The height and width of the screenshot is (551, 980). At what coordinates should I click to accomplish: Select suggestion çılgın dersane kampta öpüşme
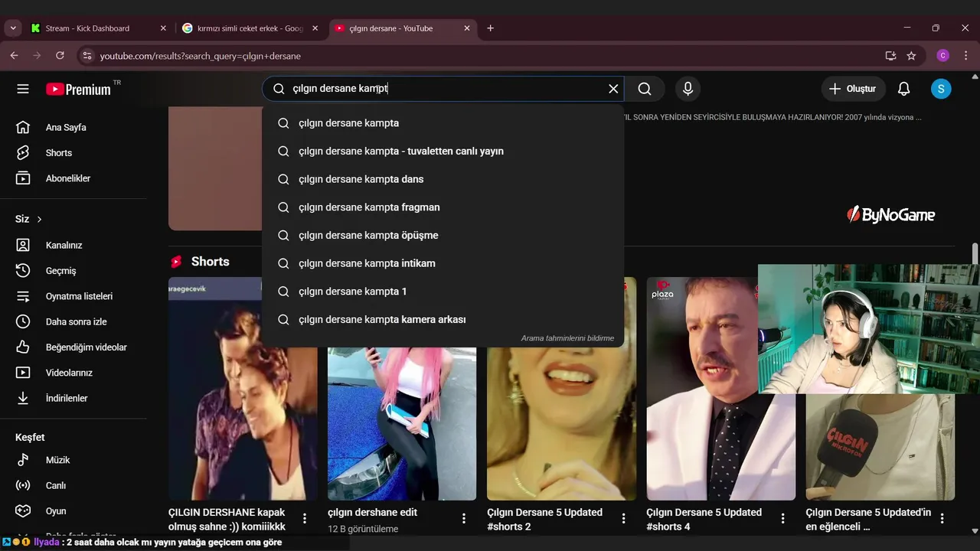tap(443, 235)
